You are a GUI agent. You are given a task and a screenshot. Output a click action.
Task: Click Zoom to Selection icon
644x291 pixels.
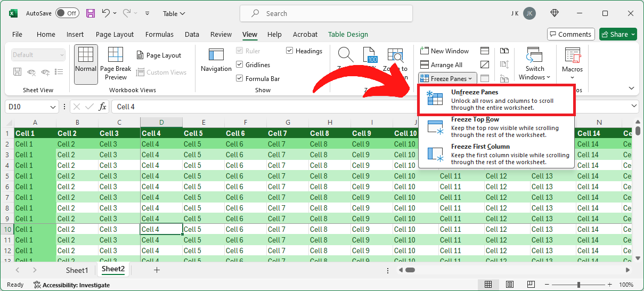[x=395, y=55]
